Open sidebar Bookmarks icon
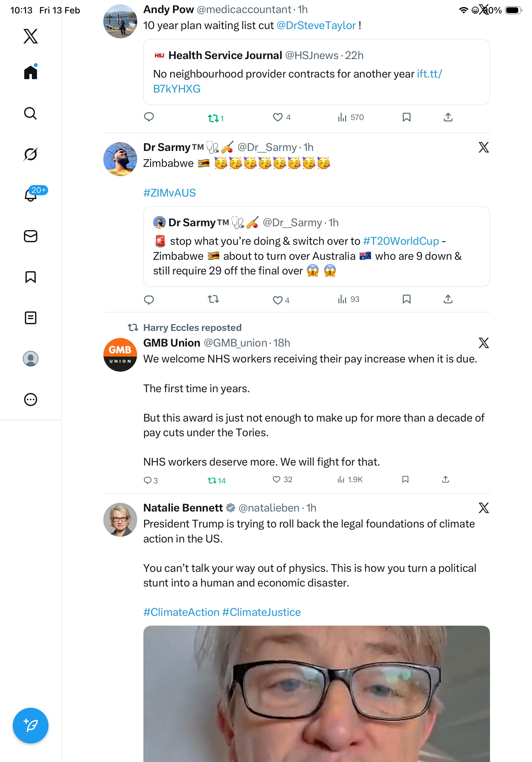Image resolution: width=532 pixels, height=762 pixels. pos(31,277)
